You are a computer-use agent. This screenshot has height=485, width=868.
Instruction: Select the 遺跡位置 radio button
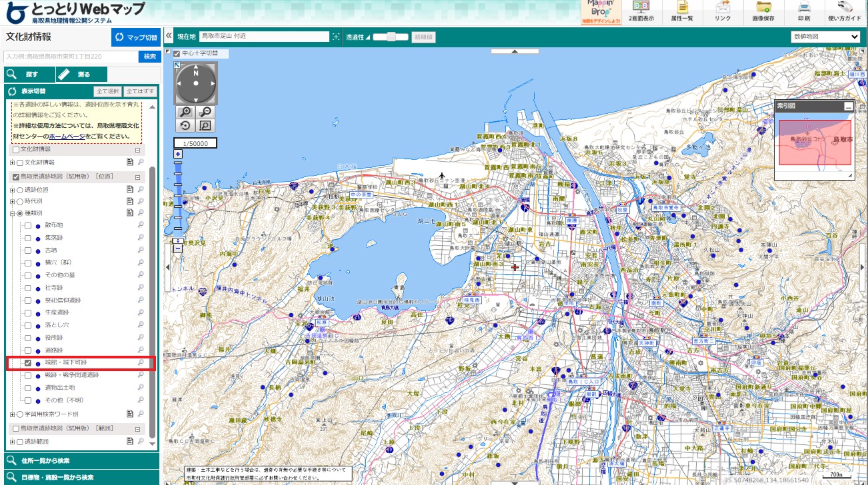19,190
